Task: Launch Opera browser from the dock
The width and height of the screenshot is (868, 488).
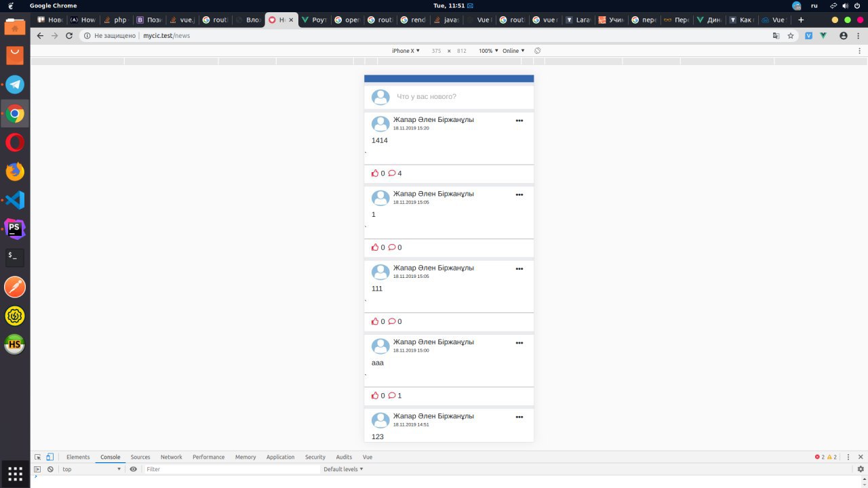Action: coord(15,142)
